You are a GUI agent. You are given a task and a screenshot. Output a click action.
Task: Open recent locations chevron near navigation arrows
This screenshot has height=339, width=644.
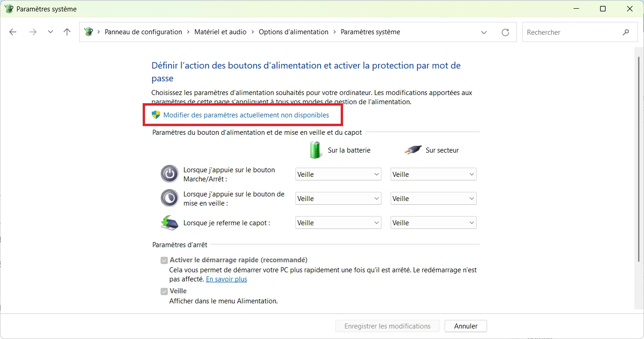tap(50, 32)
